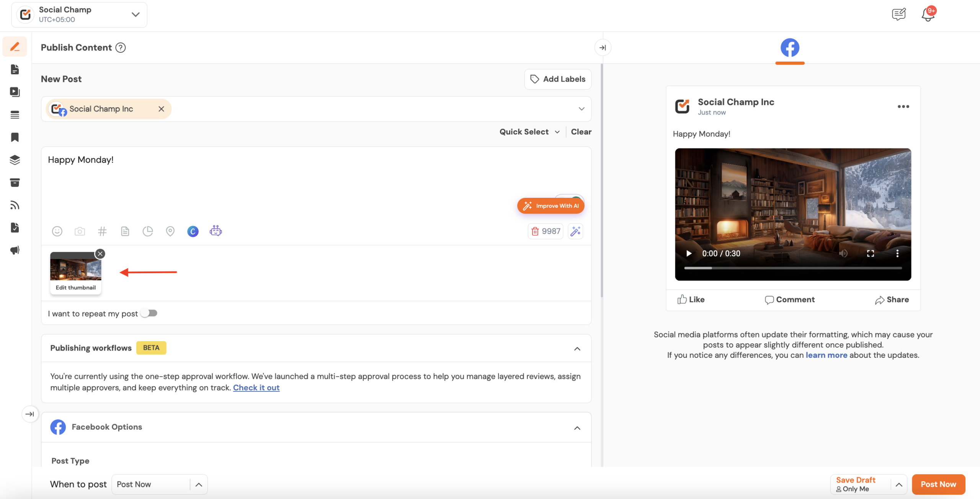The height and width of the screenshot is (499, 980).
Task: Open the location pin icon
Action: [x=170, y=231]
